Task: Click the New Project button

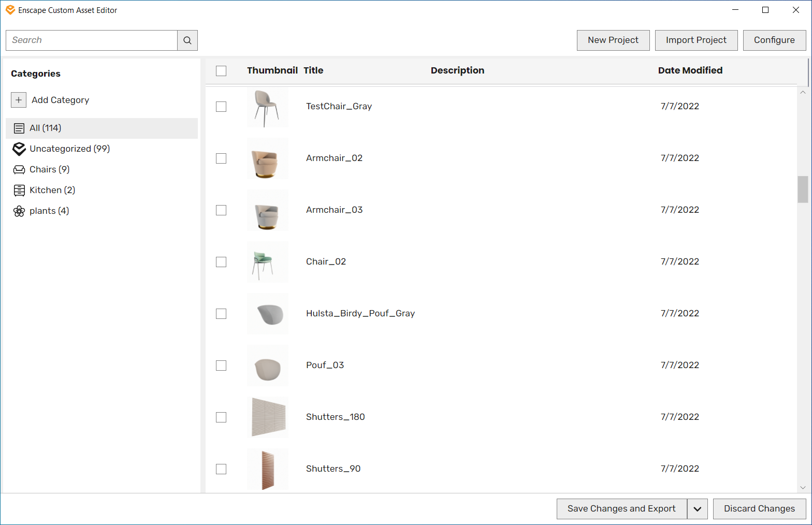Action: click(613, 40)
